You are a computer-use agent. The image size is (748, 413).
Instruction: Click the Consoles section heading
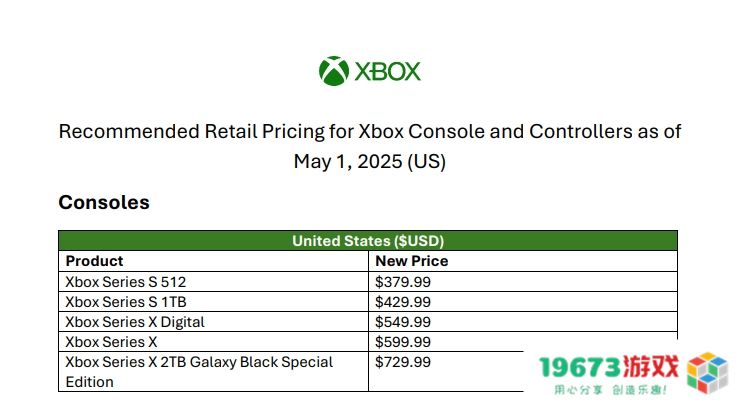pyautogui.click(x=104, y=202)
